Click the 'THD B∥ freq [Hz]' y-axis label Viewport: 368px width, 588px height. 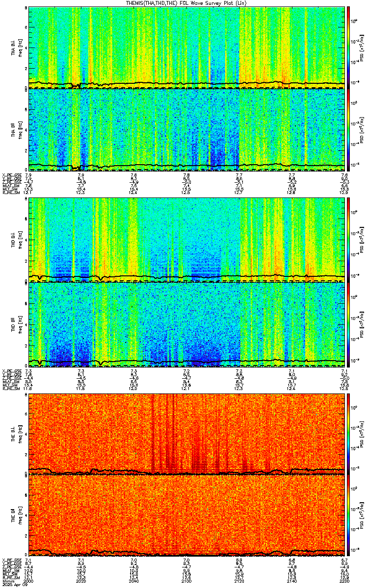click(x=16, y=324)
